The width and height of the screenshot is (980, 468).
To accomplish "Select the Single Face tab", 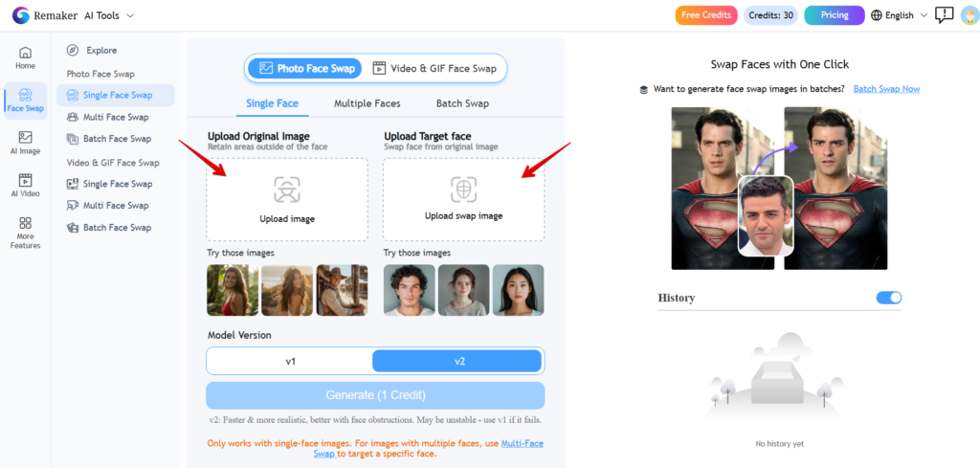I will (x=273, y=103).
